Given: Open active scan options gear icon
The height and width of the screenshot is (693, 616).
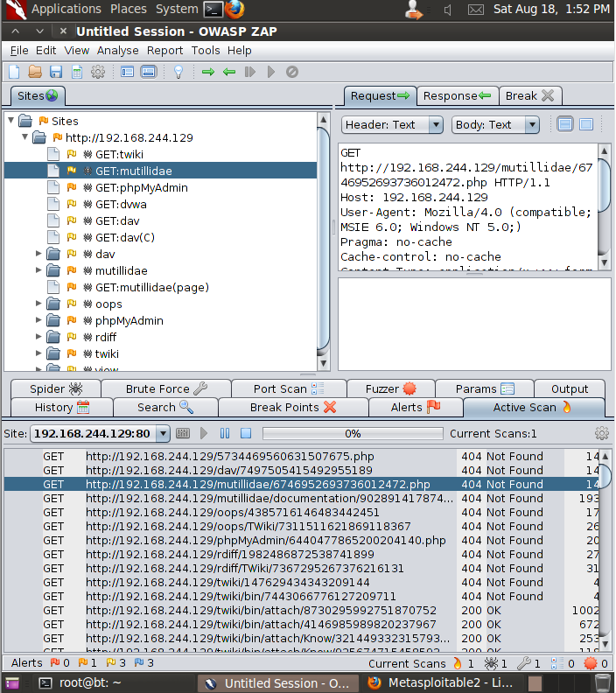Looking at the screenshot, I should (x=601, y=433).
